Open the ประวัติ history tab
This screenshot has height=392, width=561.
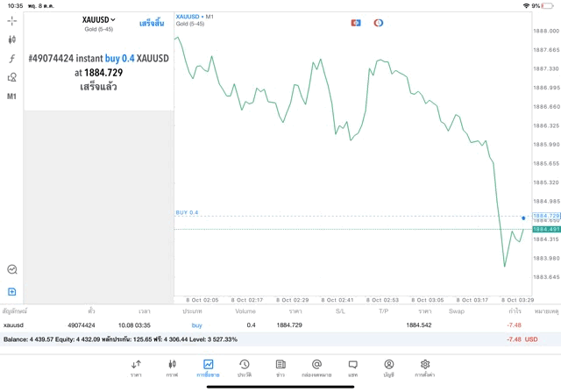pyautogui.click(x=244, y=368)
